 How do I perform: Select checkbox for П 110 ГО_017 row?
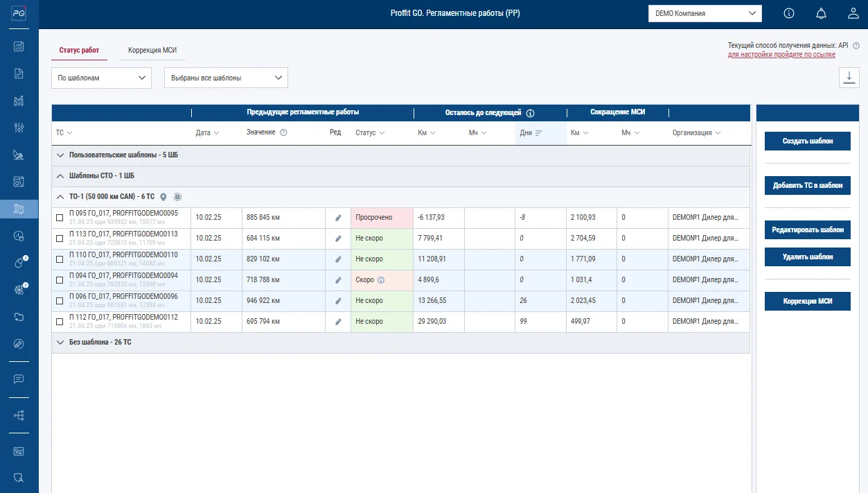(60, 259)
